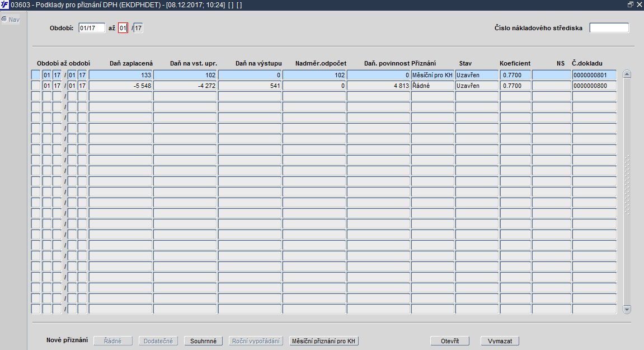Click document number 0000000801

coord(594,75)
